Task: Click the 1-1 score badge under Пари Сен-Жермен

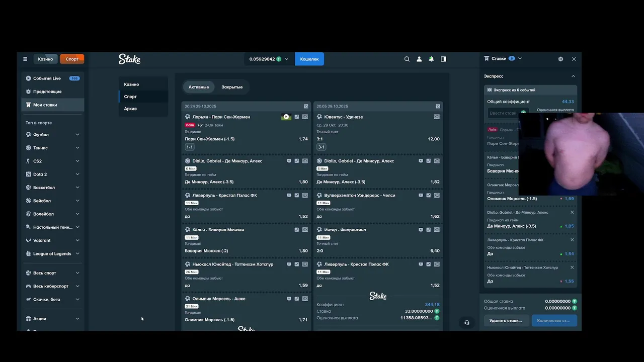Action: coord(189,147)
